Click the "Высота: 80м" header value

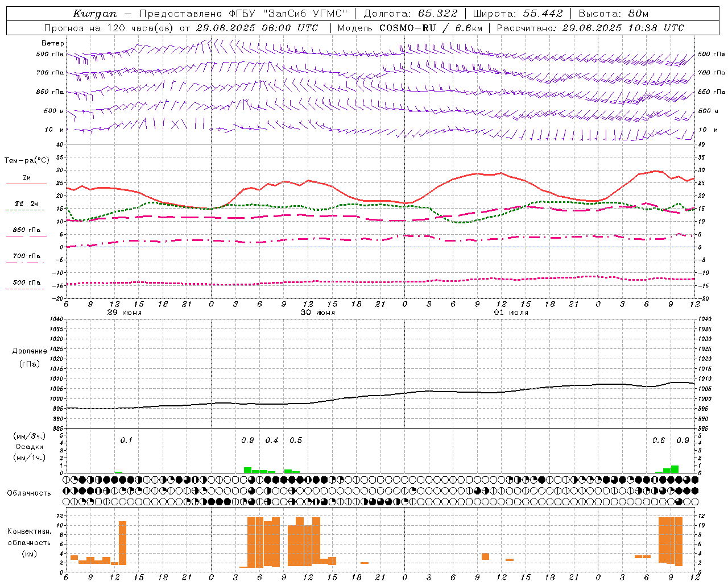[x=614, y=14]
